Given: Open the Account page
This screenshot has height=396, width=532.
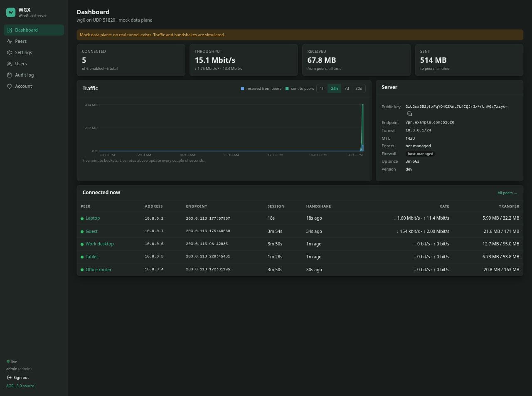Looking at the screenshot, I should 34,86.
